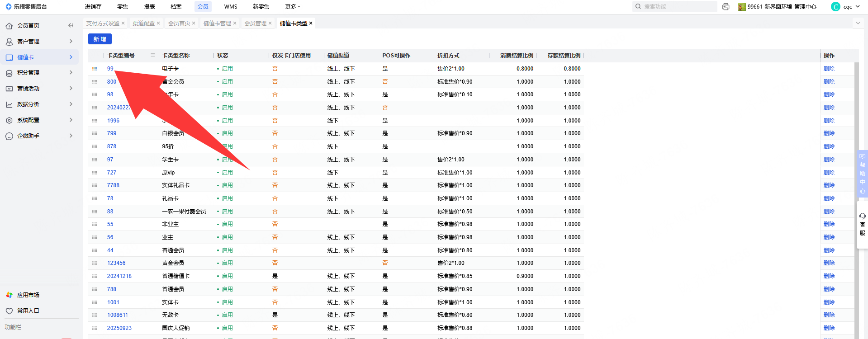Click the 新增 button
Viewport: 868px width, 339px height.
click(x=100, y=39)
